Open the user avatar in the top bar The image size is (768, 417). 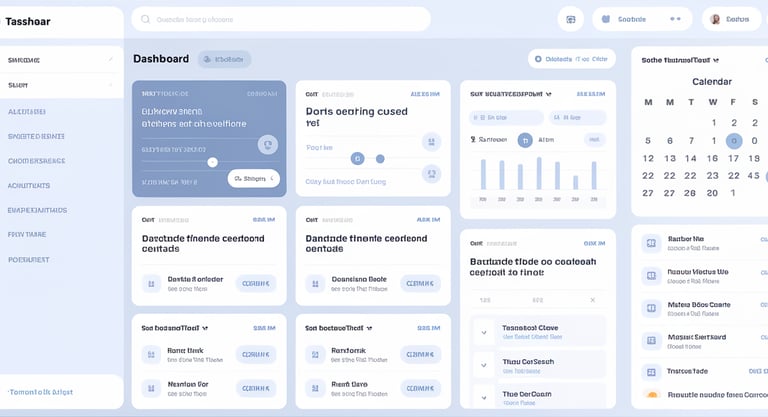tap(715, 19)
